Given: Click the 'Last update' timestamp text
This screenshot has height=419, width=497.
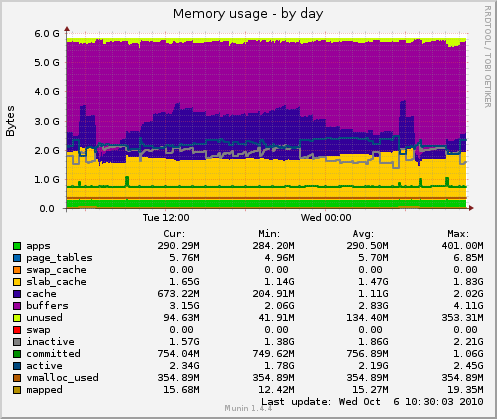Looking at the screenshot, I should 372,402.
